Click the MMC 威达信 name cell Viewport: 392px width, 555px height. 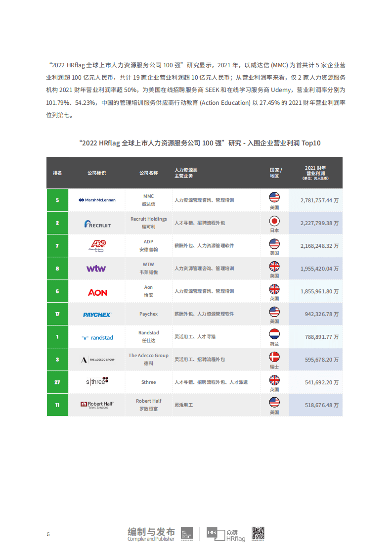[149, 200]
